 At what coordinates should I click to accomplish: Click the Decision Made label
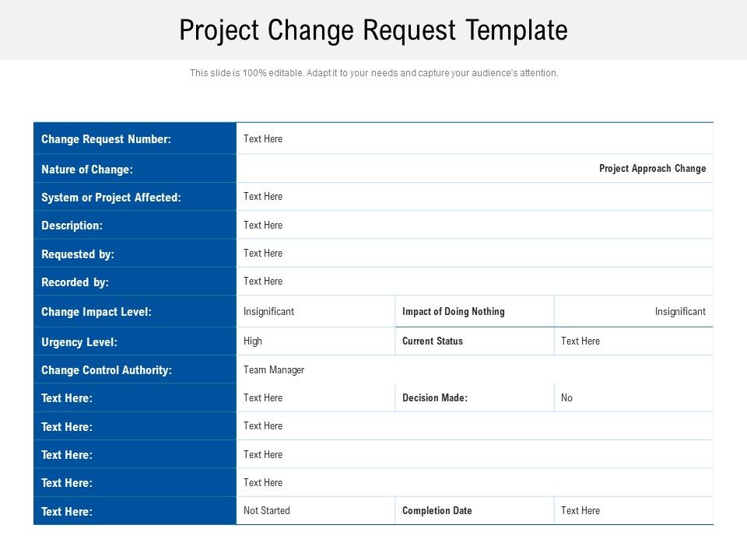434,397
